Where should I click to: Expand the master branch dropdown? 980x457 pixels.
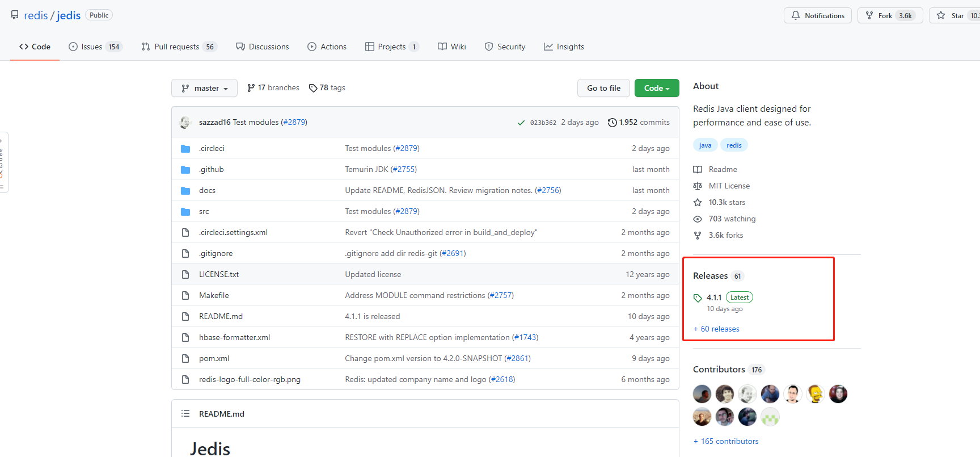(204, 88)
